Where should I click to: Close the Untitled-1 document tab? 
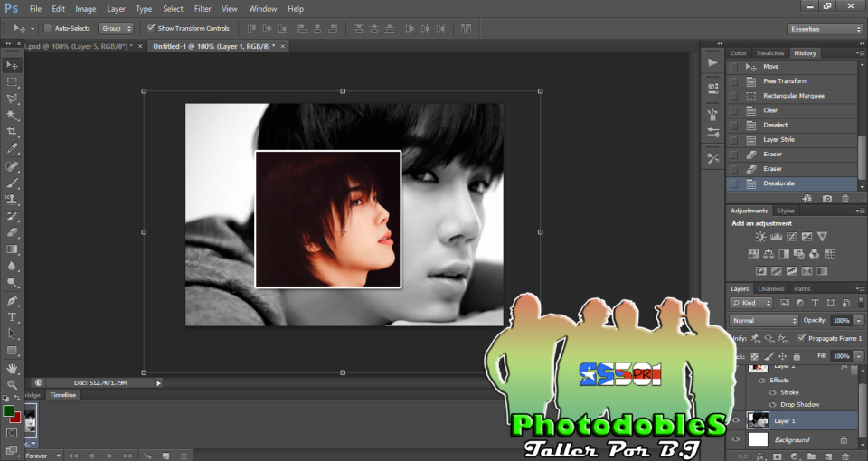[282, 46]
